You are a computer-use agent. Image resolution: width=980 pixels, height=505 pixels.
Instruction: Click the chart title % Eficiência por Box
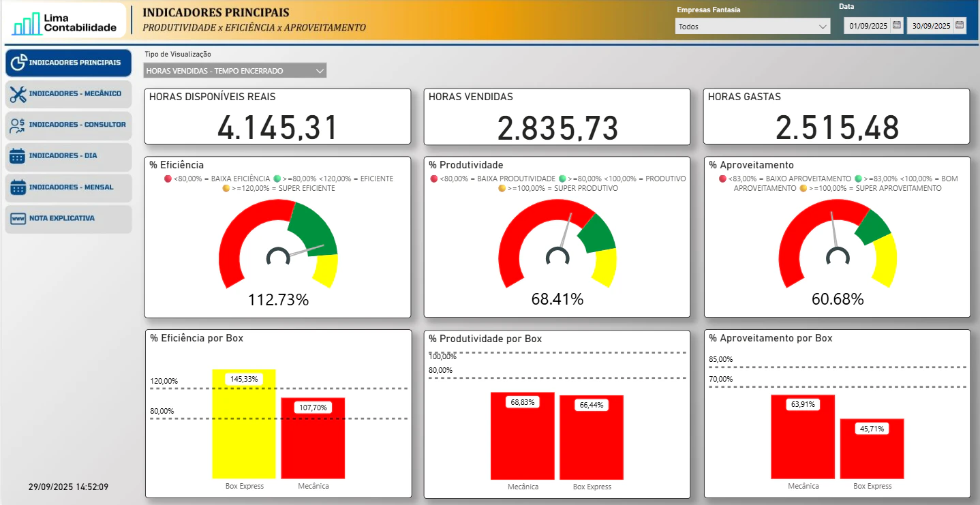(197, 338)
